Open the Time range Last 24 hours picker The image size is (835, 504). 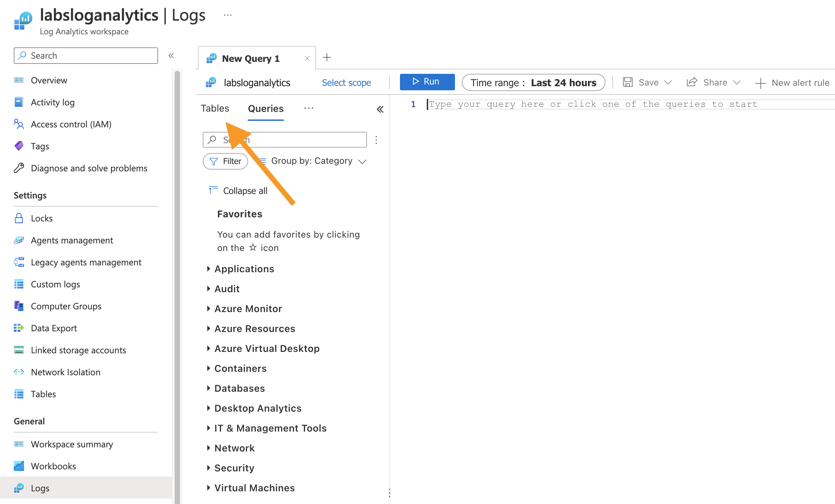point(533,83)
